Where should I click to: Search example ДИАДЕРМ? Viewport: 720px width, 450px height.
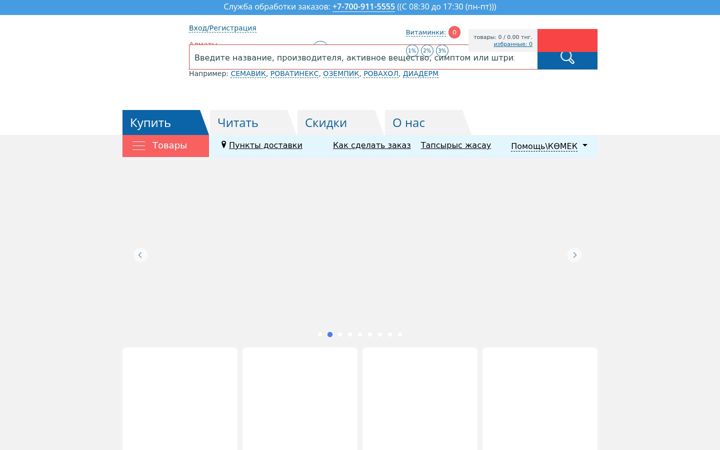(420, 73)
